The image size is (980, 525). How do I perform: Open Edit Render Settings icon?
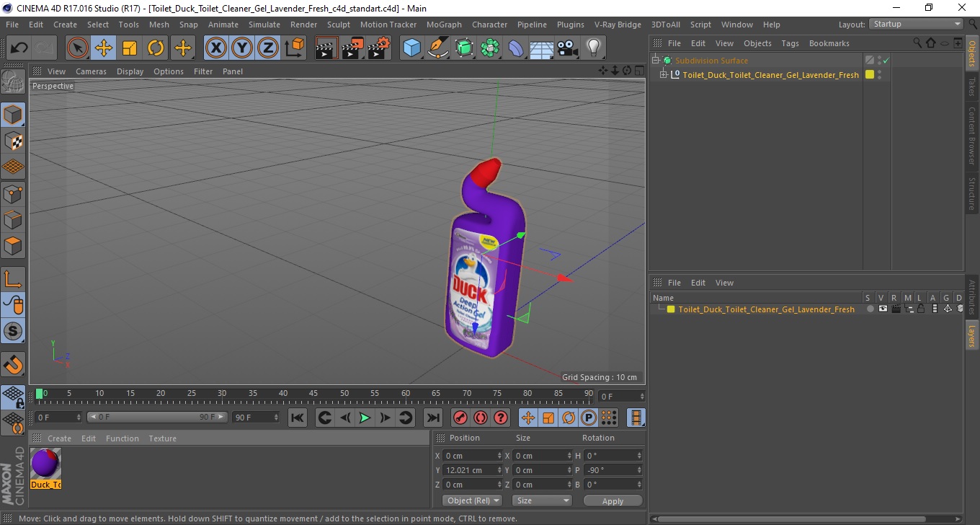click(378, 48)
